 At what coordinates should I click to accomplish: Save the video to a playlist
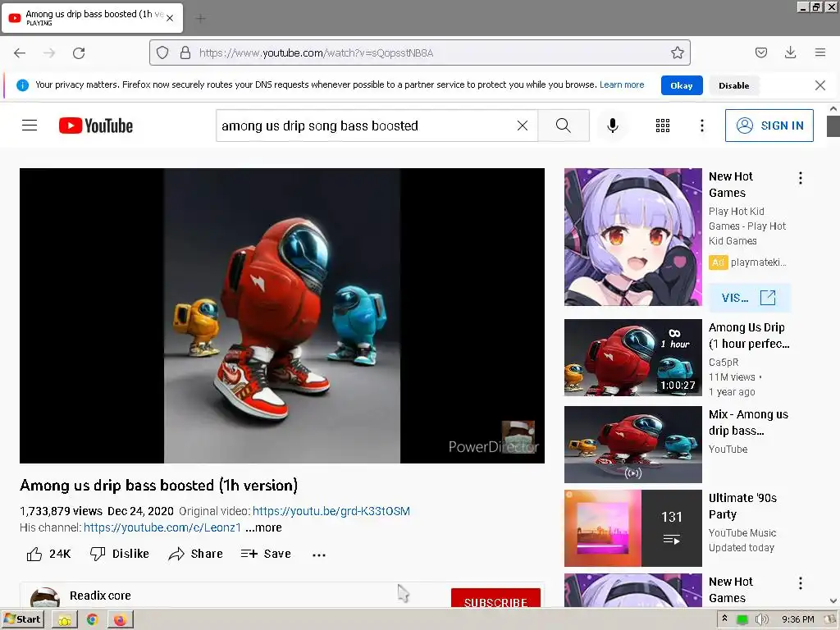point(266,554)
